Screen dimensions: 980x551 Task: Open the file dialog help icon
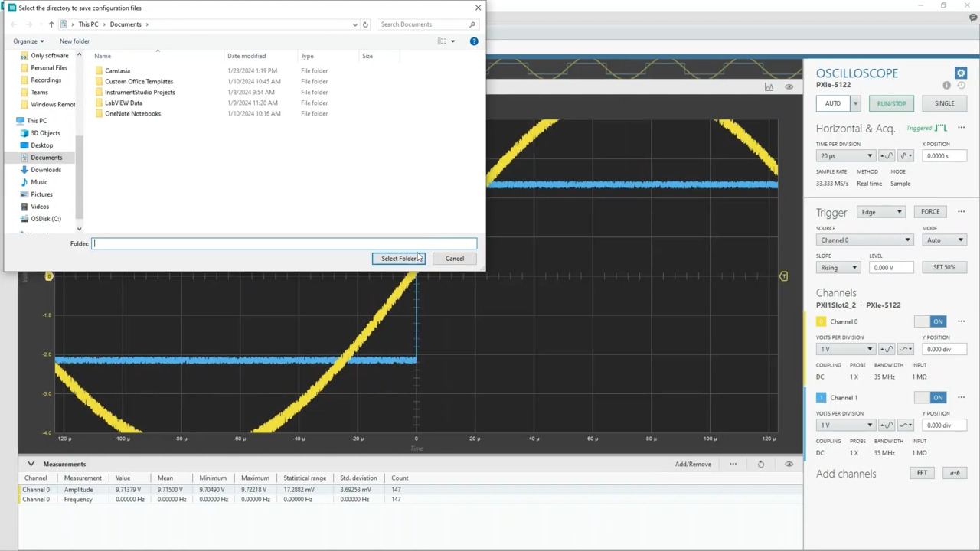(x=474, y=41)
